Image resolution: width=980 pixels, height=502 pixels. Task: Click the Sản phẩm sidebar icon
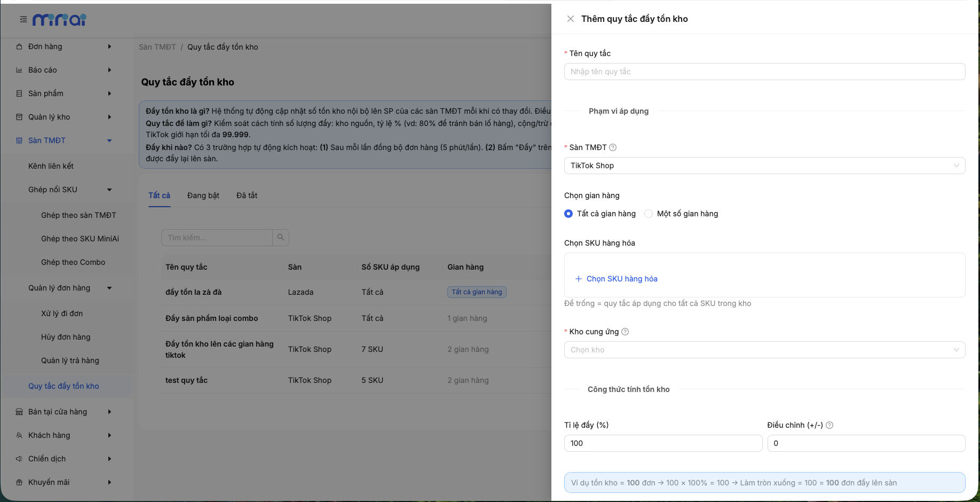point(19,93)
